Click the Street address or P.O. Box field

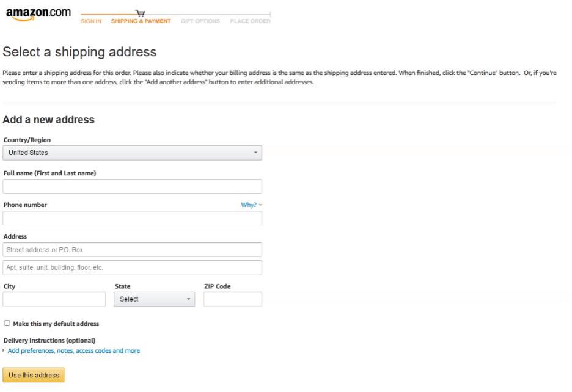point(133,250)
